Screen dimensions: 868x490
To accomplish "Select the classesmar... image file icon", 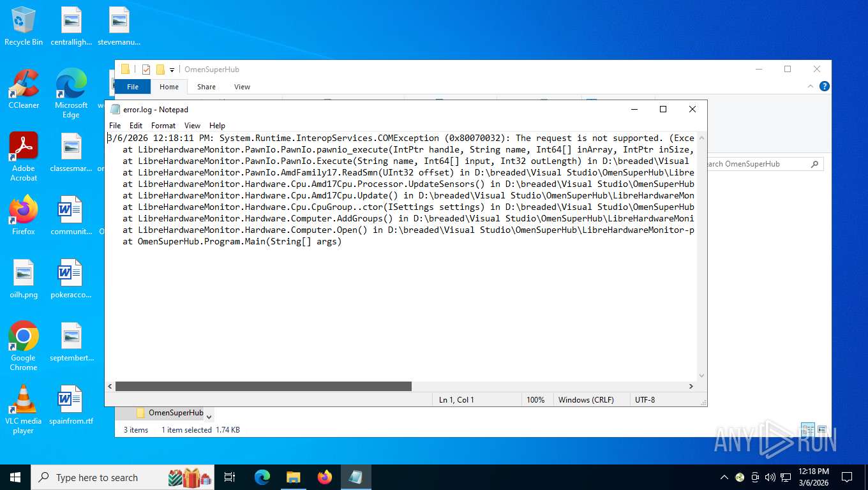I will tap(71, 152).
